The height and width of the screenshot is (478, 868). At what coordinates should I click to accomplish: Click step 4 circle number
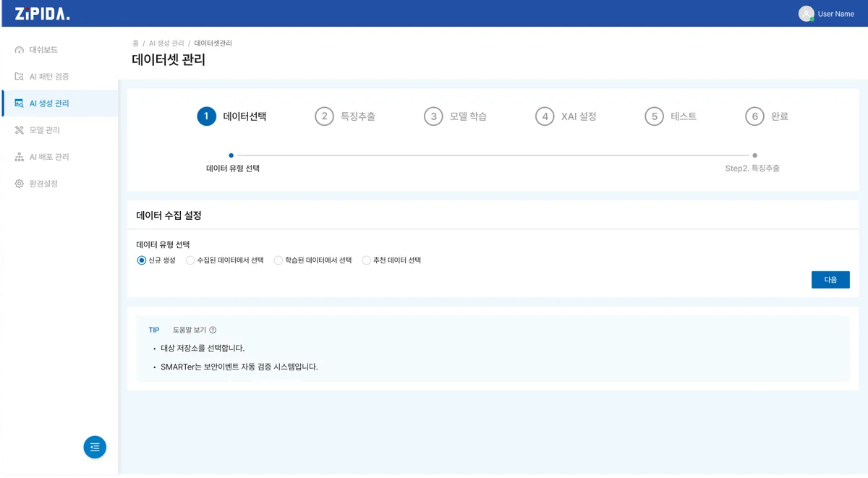click(545, 116)
